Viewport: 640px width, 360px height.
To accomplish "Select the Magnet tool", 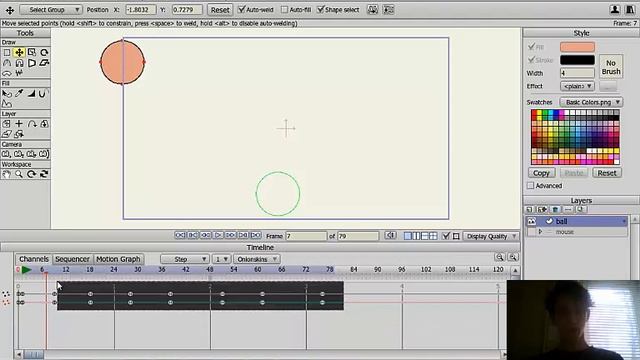I will (x=19, y=63).
